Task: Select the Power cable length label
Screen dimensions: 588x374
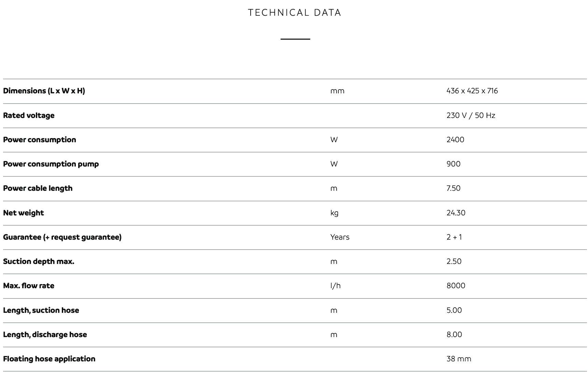Action: point(38,188)
